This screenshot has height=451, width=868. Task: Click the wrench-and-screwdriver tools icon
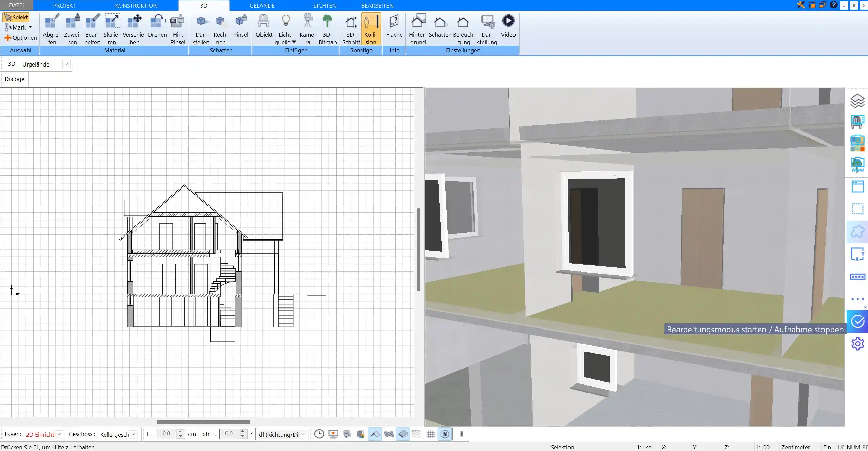click(x=801, y=5)
